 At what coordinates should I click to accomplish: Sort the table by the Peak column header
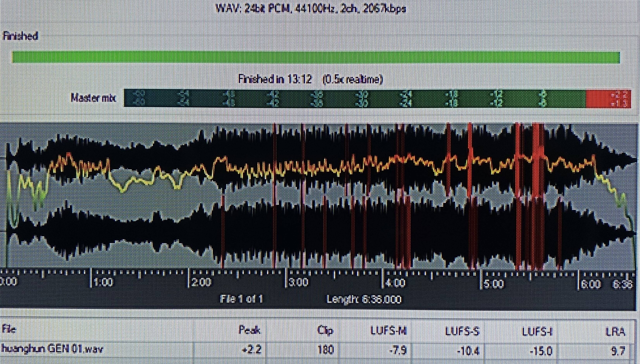click(x=249, y=331)
